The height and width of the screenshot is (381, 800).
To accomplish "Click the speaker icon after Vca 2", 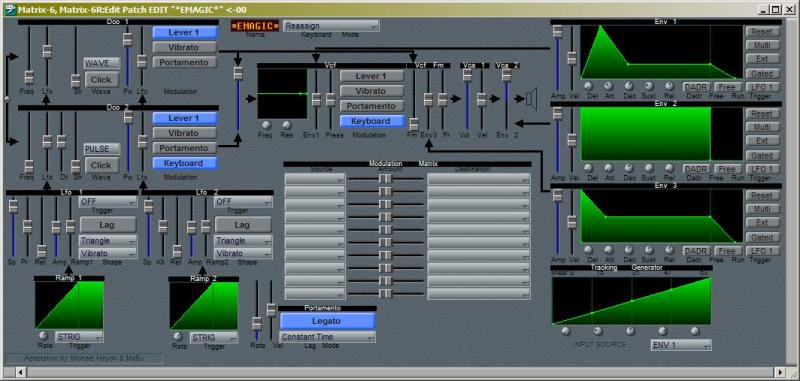I will click(x=532, y=97).
